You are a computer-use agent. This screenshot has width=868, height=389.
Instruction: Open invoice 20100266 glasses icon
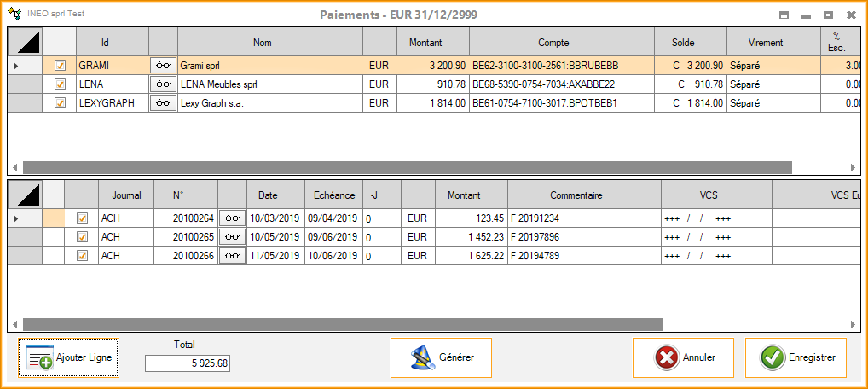(x=232, y=255)
